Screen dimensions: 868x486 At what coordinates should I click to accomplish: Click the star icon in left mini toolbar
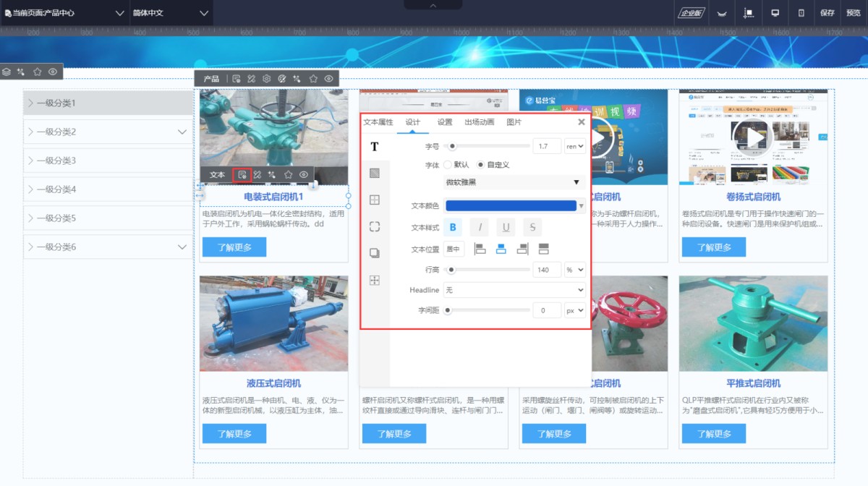[x=37, y=72]
